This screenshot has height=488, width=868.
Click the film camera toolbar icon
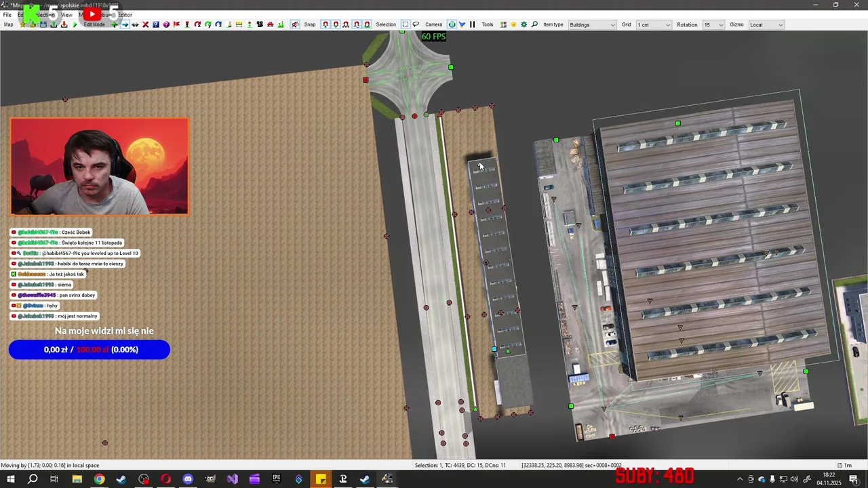pyautogui.click(x=260, y=24)
